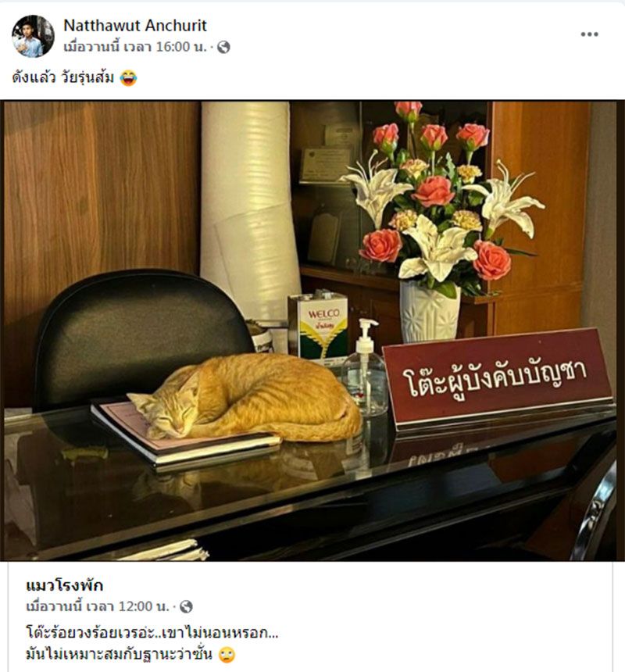
Task: Click the shared post line มันไม่เหมาะสมกับฐานะว่าซั่น
Action: (119, 655)
